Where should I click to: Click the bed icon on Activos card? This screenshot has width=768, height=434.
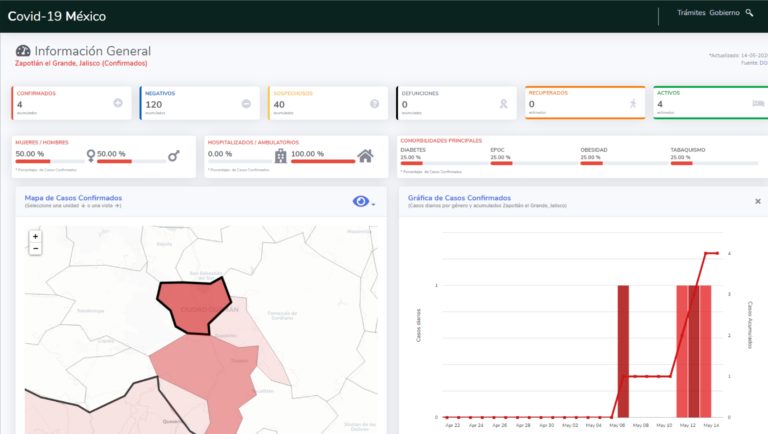point(757,103)
